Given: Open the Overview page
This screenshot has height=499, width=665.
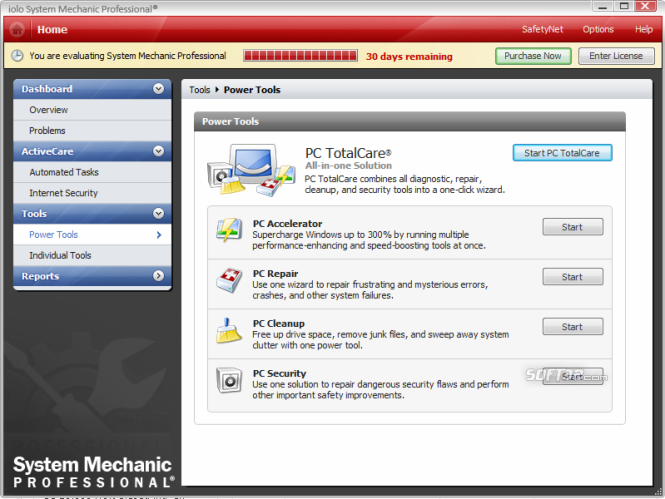Looking at the screenshot, I should pyautogui.click(x=92, y=110).
